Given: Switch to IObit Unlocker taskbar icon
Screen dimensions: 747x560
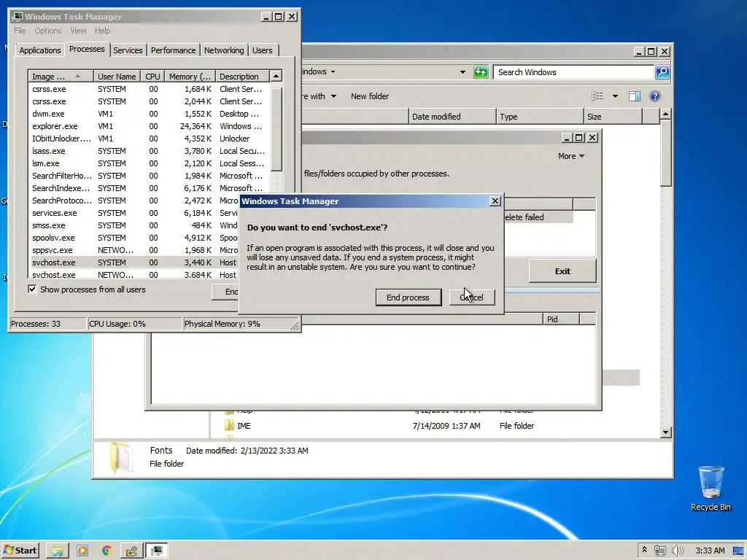Looking at the screenshot, I should tap(131, 551).
